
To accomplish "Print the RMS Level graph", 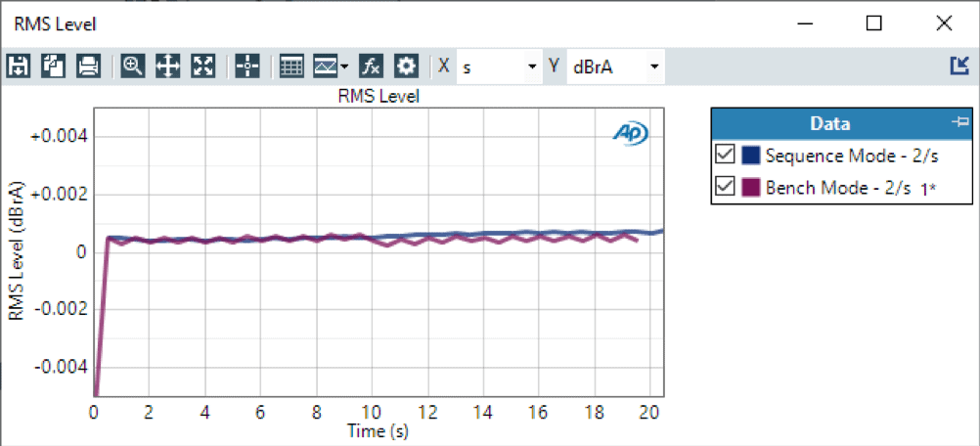I will (88, 67).
